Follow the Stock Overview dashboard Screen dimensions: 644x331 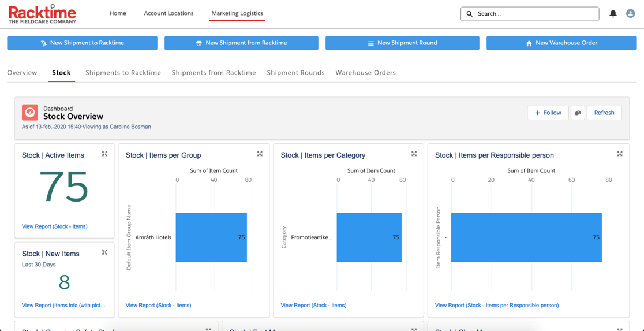pos(548,113)
